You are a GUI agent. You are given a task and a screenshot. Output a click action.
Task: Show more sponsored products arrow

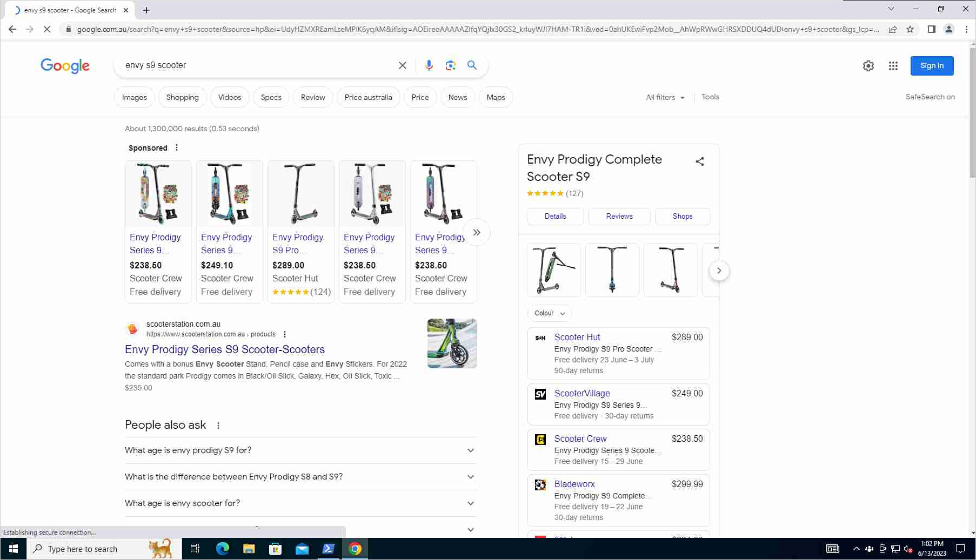tap(477, 232)
